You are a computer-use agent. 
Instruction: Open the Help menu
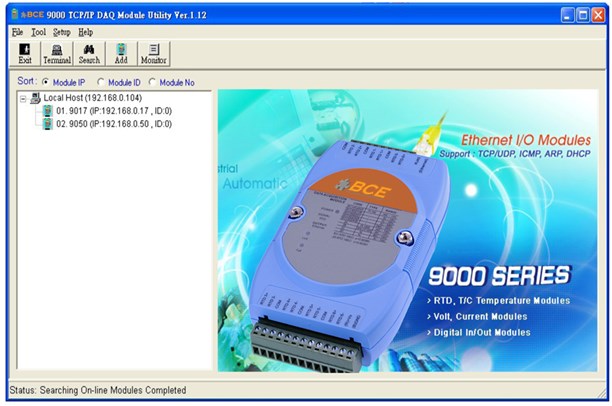[85, 32]
